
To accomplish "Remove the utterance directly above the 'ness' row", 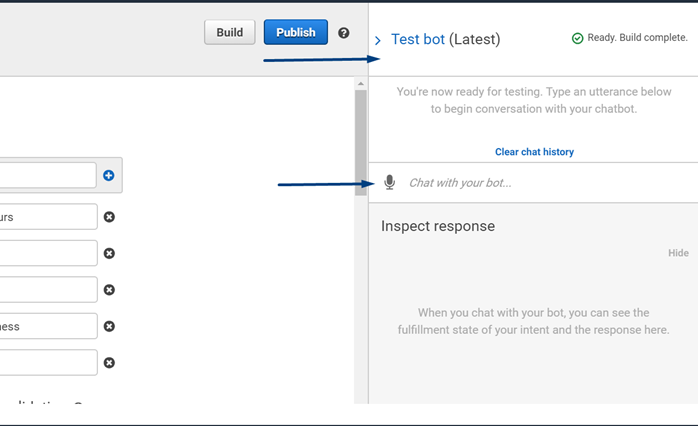I will [x=109, y=290].
